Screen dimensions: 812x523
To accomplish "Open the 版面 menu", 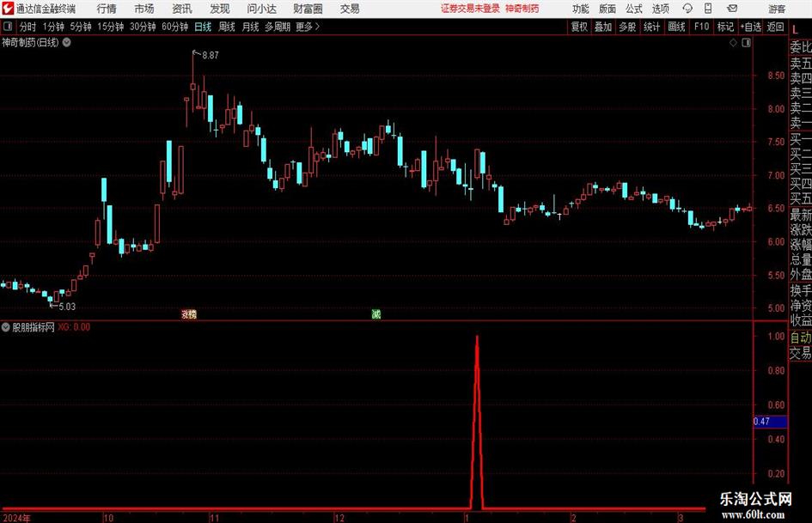I will click(607, 9).
